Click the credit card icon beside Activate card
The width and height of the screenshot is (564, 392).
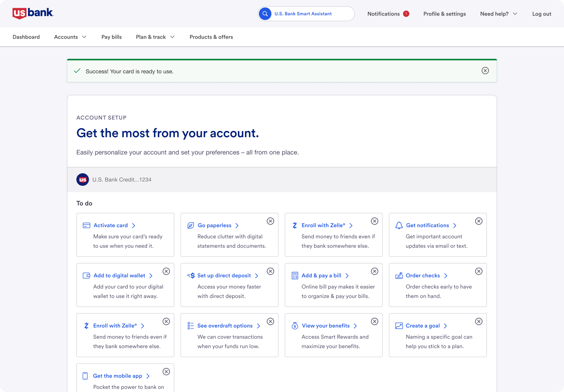click(x=86, y=225)
